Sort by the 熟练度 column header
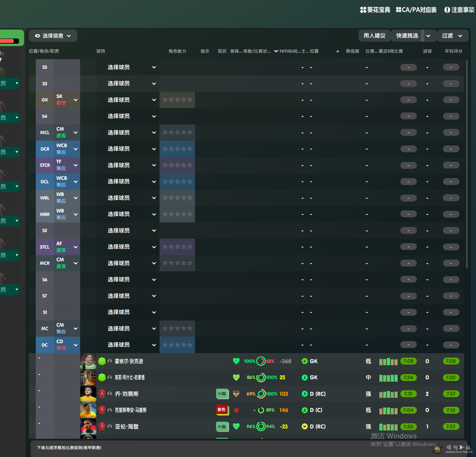 [x=352, y=51]
